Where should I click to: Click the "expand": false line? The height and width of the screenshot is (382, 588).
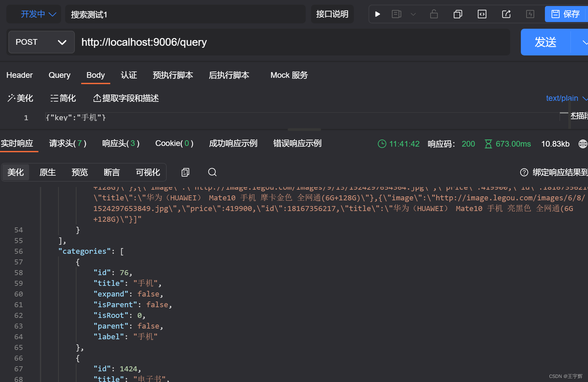click(128, 294)
